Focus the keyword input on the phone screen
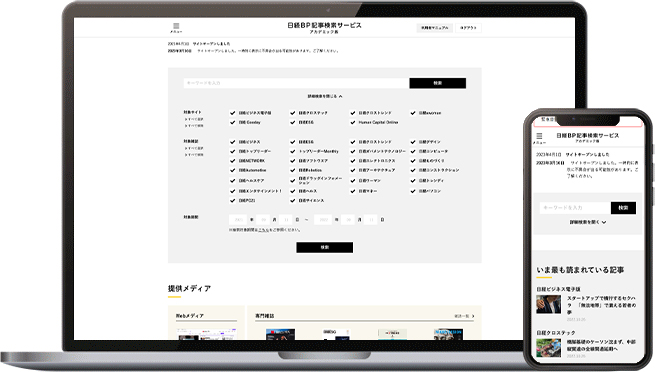Image resolution: width=655 pixels, height=372 pixels. tap(575, 208)
